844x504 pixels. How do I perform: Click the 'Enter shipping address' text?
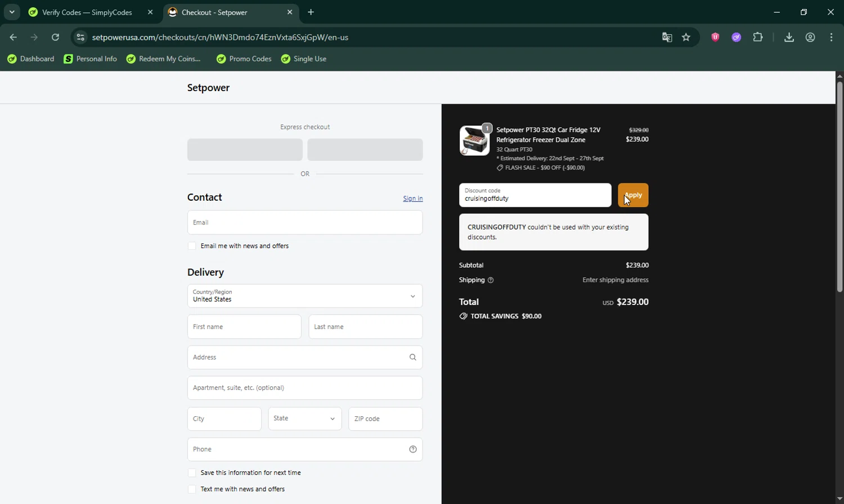[x=616, y=280]
